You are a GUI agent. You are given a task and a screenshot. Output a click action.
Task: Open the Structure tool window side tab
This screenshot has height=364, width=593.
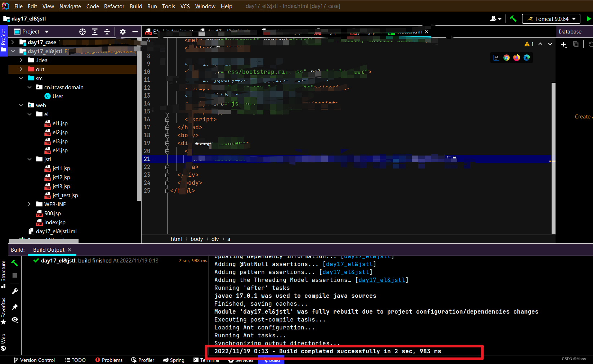[4, 274]
